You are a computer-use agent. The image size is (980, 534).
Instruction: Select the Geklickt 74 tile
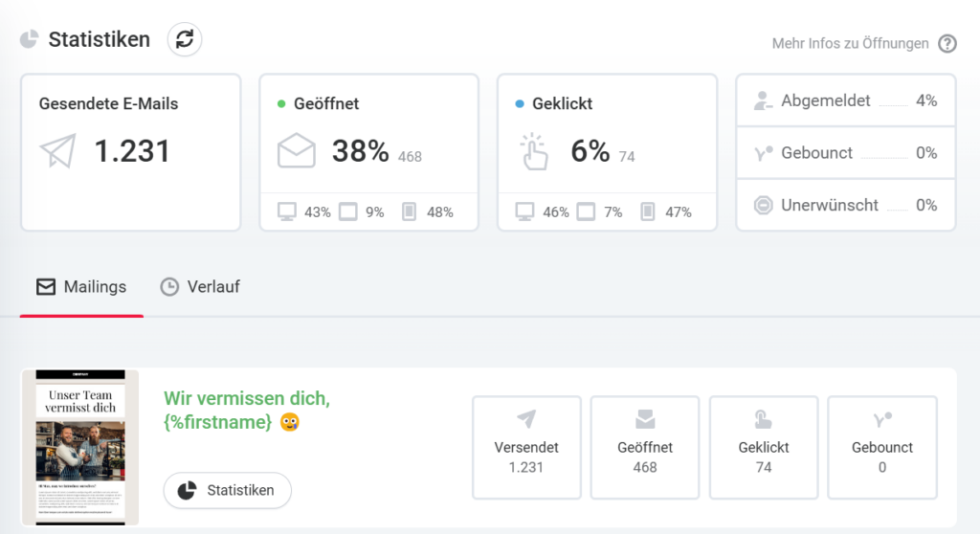click(764, 447)
